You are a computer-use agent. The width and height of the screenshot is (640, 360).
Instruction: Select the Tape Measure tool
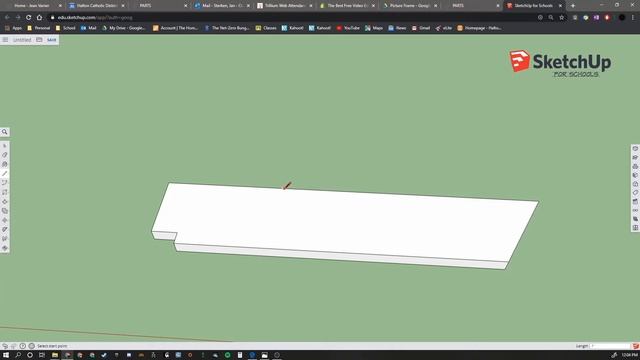5,229
